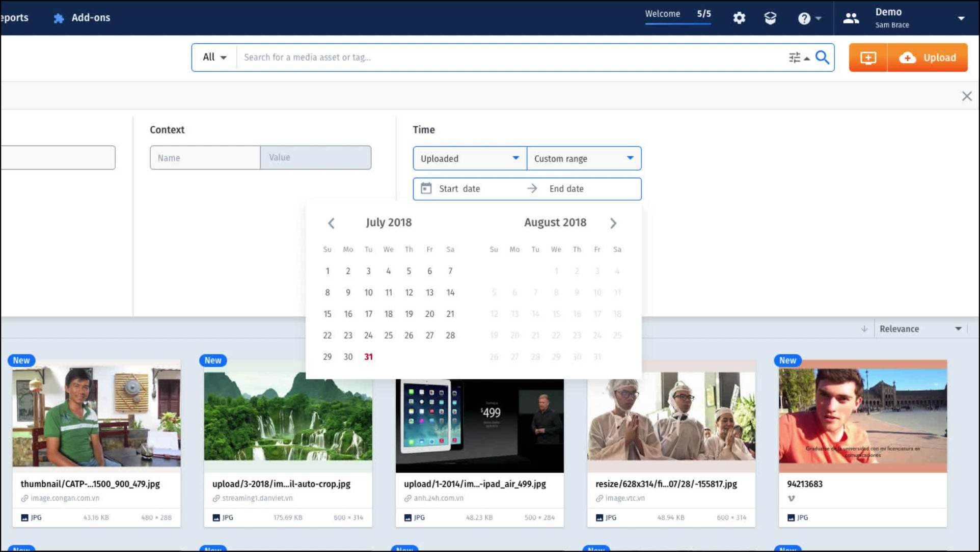Select July 31 in the calendar
The height and width of the screenshot is (552, 980).
coord(368,357)
